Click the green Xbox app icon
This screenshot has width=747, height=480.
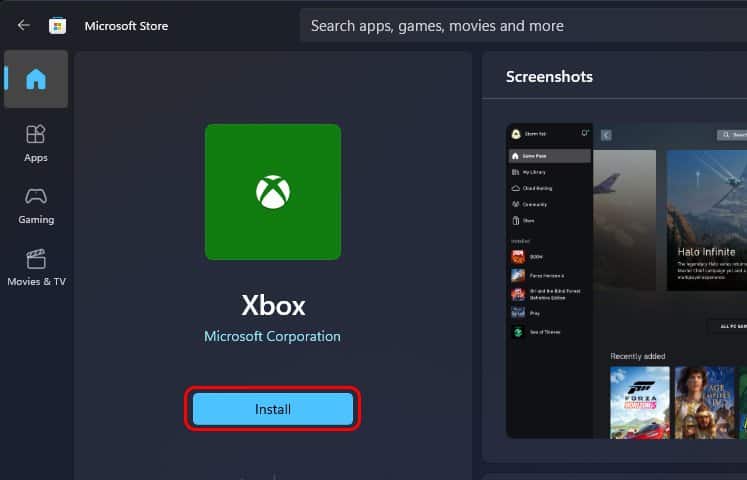(x=273, y=192)
